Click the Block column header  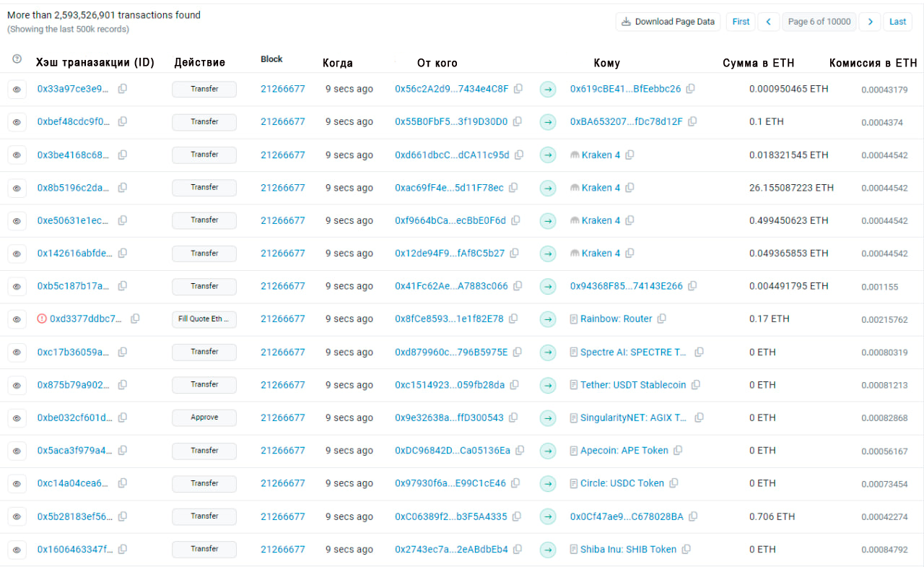pos(271,59)
